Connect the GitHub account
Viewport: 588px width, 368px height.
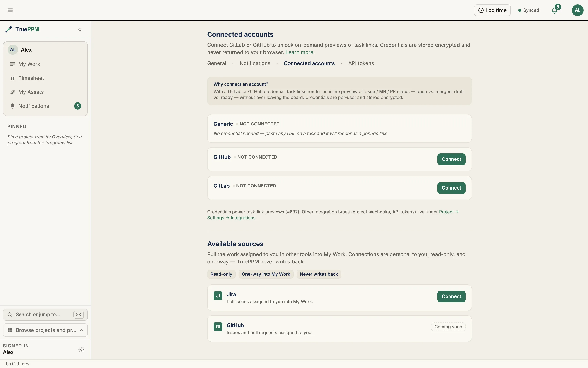point(451,159)
